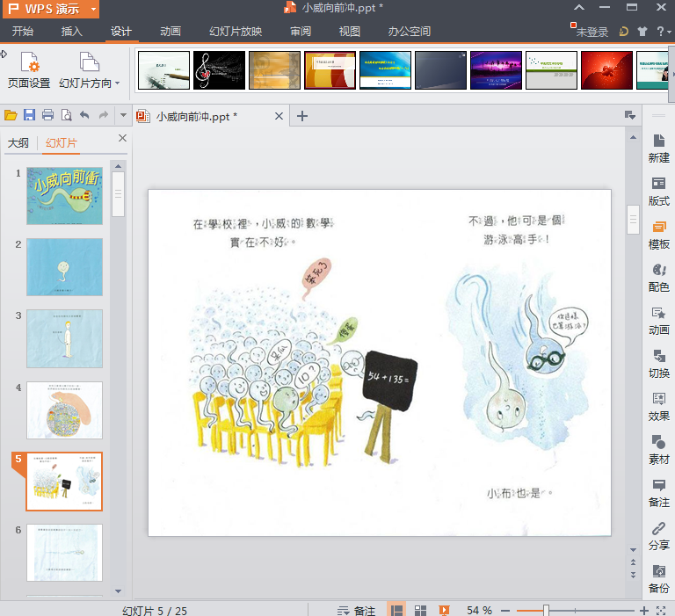Click the open folder icon in quick toolbar
Screen dimensions: 675x616
(x=11, y=115)
